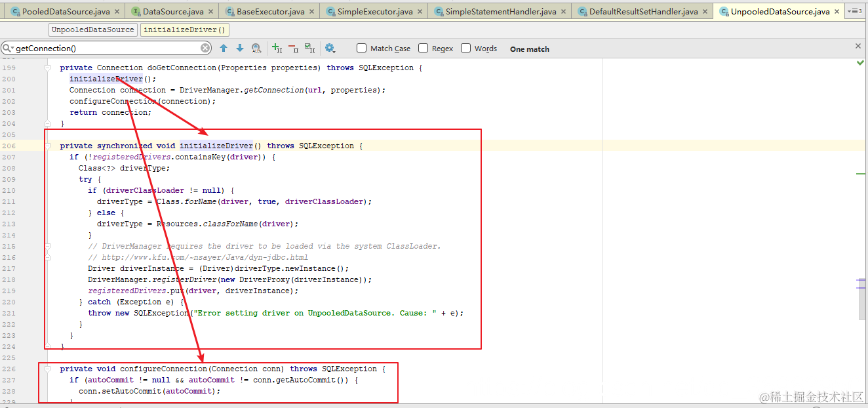Show hidden tabs list dropdown
Screen dimensions: 868x408
coord(856,11)
